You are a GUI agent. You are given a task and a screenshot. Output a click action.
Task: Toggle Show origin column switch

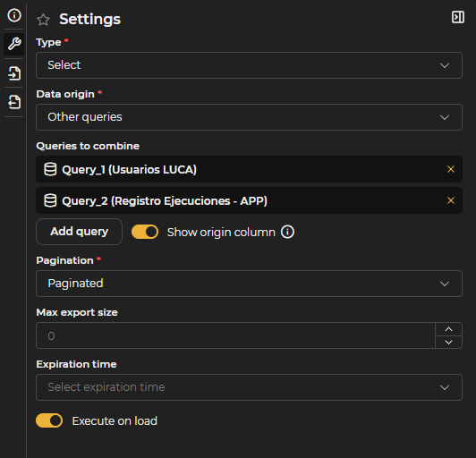point(145,233)
